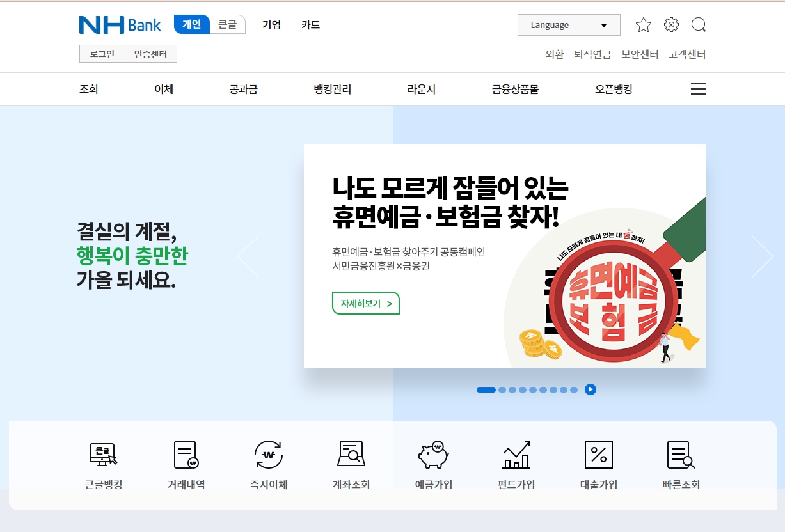
Task: Open the 이체 transfer menu
Action: pyautogui.click(x=163, y=89)
